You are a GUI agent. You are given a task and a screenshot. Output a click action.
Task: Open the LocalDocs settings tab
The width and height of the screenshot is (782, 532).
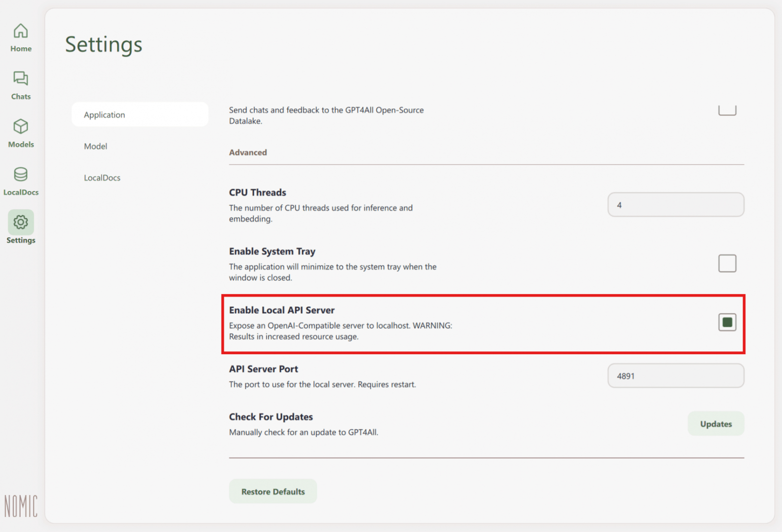pos(102,178)
